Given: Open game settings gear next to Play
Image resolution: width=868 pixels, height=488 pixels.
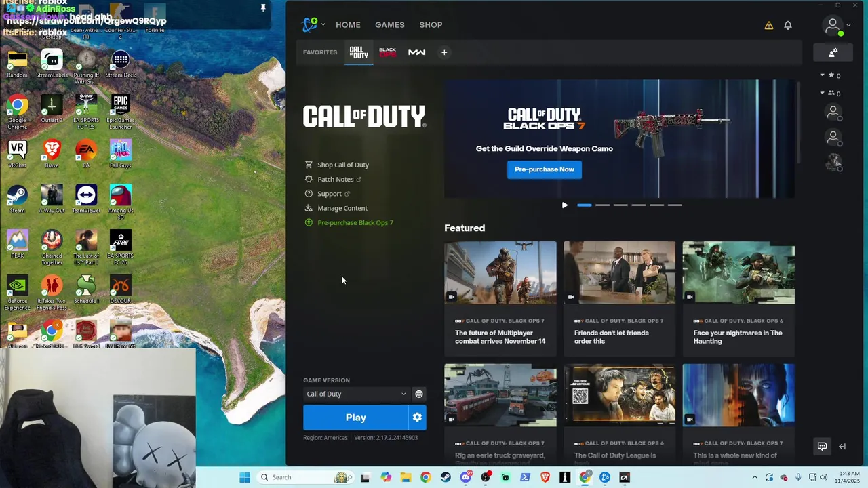Looking at the screenshot, I should tap(418, 418).
